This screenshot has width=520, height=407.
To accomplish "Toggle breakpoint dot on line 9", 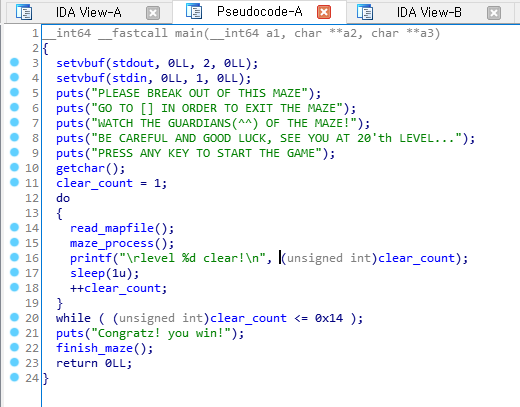I will click(14, 152).
